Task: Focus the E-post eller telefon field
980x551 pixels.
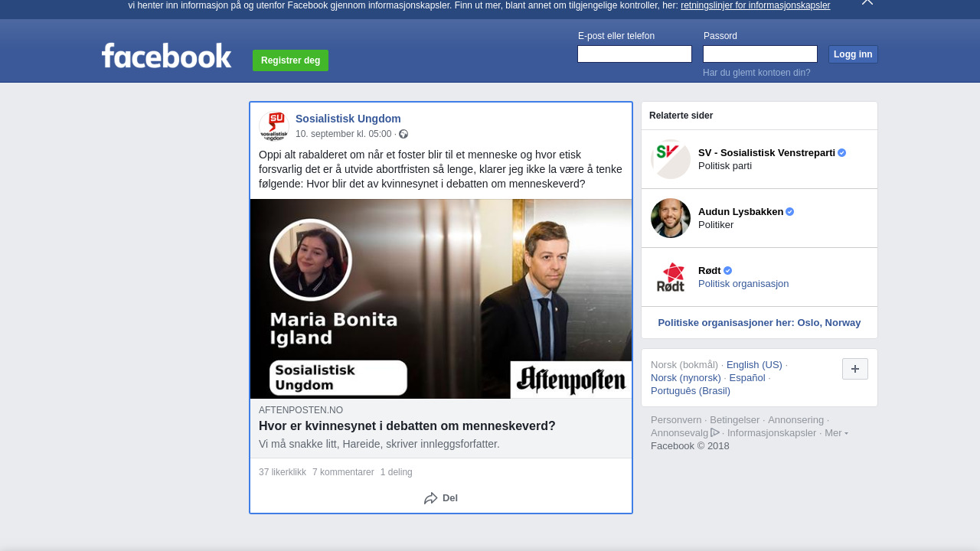Action: 635,54
